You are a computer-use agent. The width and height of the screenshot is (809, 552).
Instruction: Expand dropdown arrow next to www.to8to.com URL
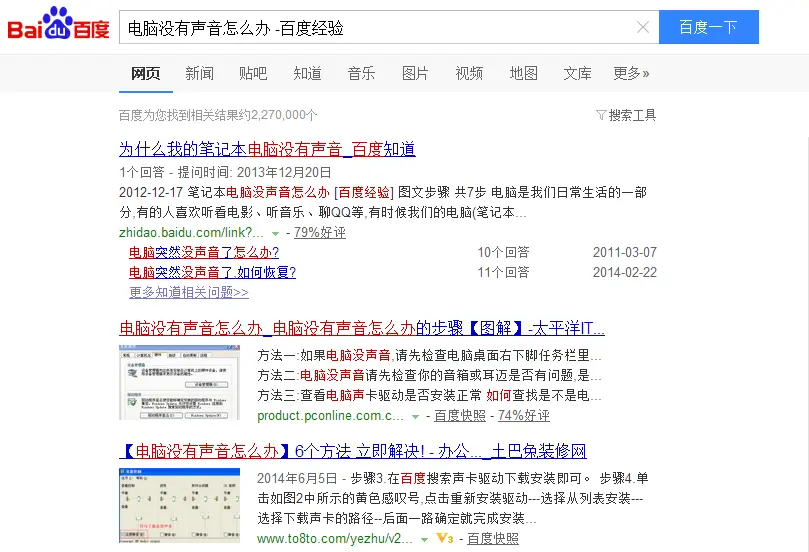(x=424, y=540)
